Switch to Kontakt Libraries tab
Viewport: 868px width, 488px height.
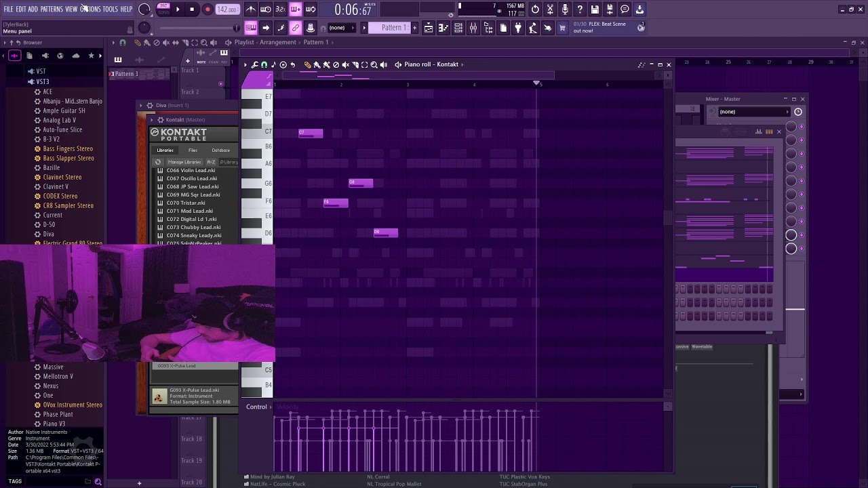165,150
